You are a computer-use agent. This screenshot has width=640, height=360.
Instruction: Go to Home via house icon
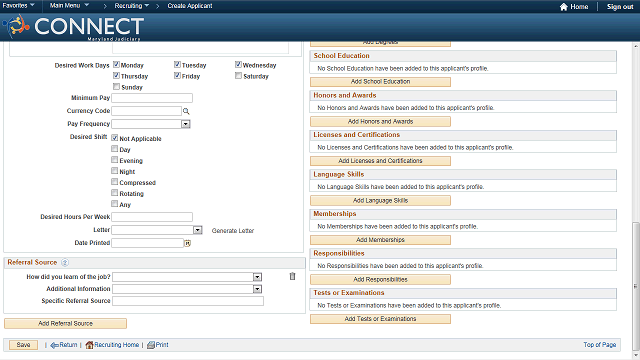(564, 7)
